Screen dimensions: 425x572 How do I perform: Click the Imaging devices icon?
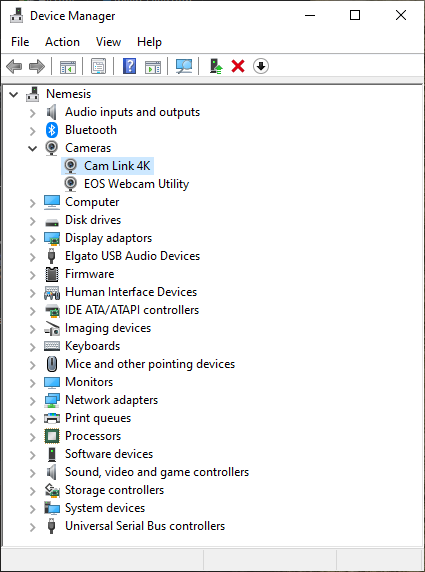[52, 328]
